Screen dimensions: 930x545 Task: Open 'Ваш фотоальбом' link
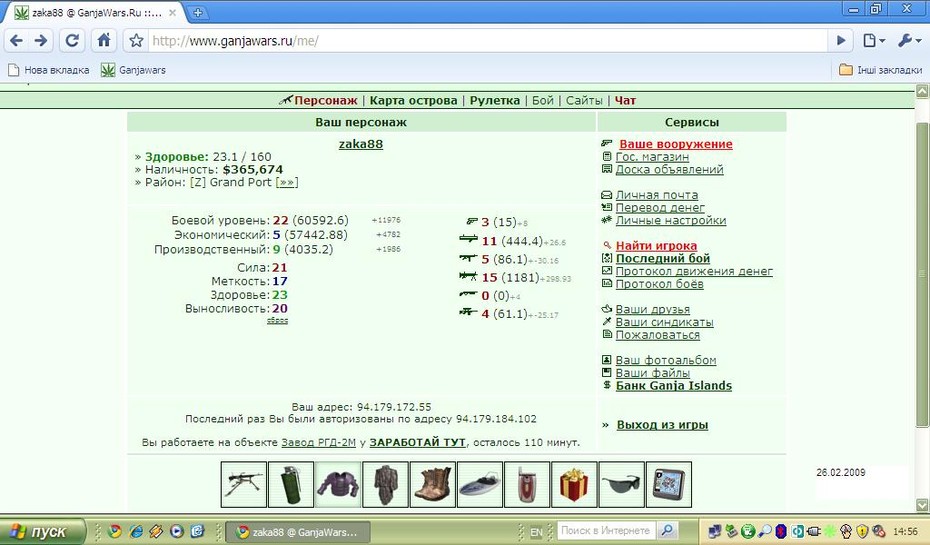tap(666, 360)
